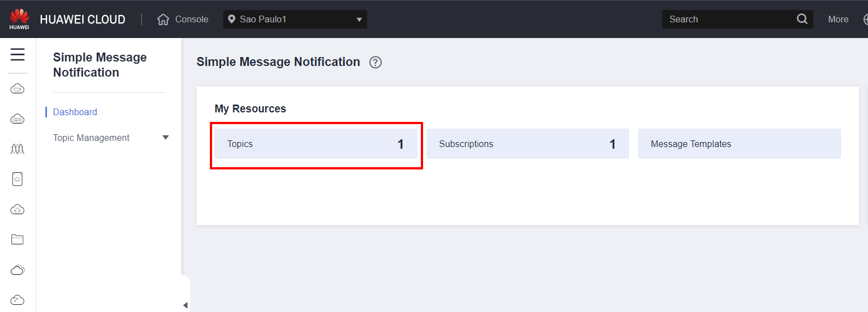
Task: Open help via the question mark icon
Action: [376, 63]
